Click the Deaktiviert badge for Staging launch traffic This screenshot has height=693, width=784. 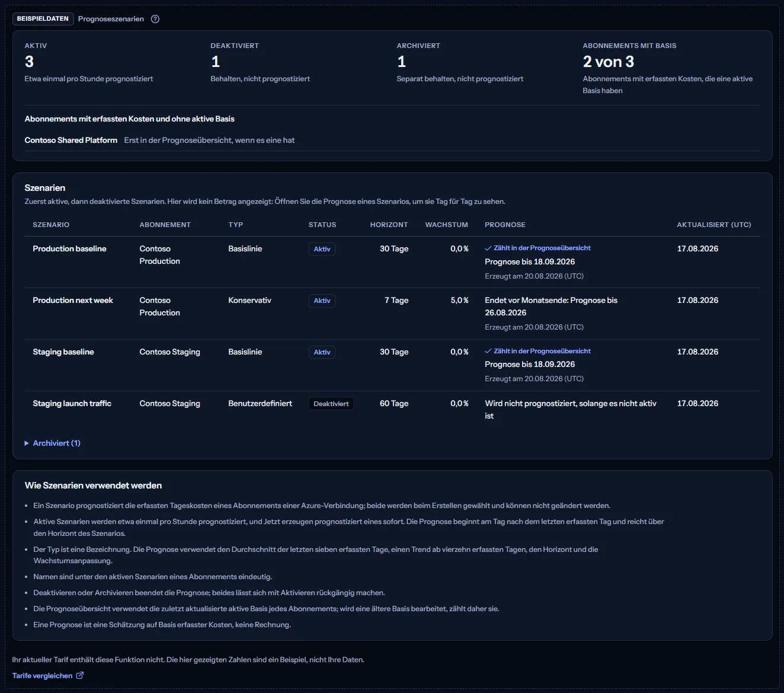(x=331, y=404)
